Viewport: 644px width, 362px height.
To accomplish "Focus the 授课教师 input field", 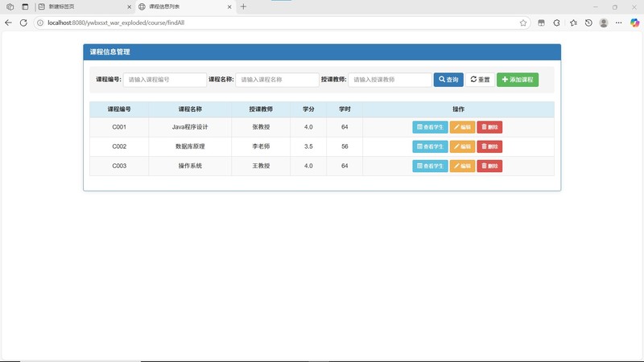I will pyautogui.click(x=390, y=80).
